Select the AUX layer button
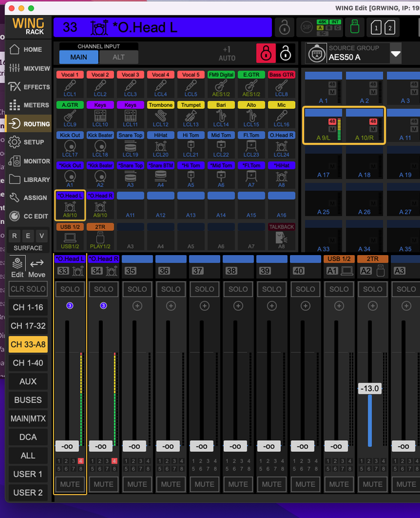 point(28,381)
